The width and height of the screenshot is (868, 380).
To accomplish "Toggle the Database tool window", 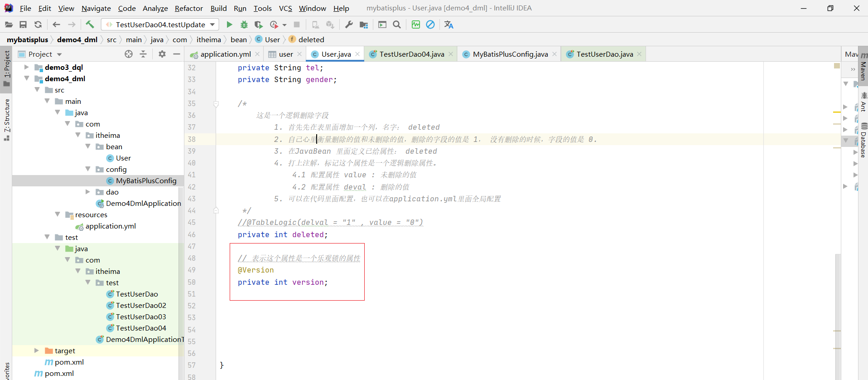I will [x=863, y=140].
